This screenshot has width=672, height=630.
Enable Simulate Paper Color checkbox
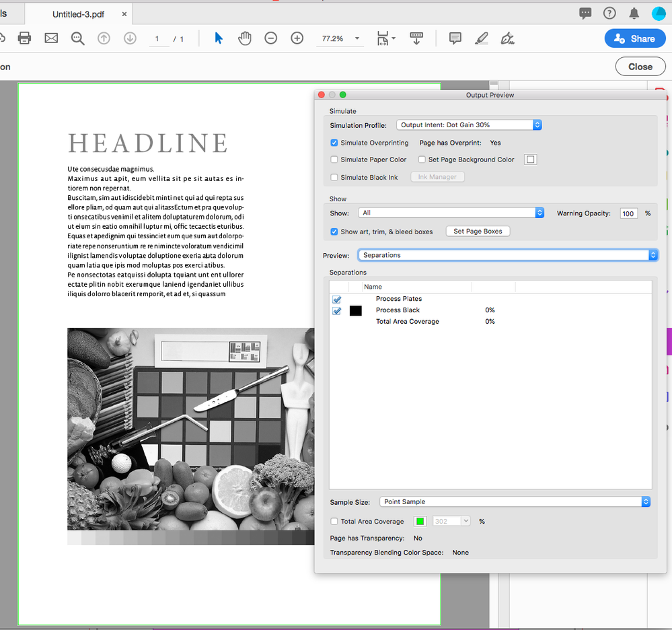click(334, 160)
